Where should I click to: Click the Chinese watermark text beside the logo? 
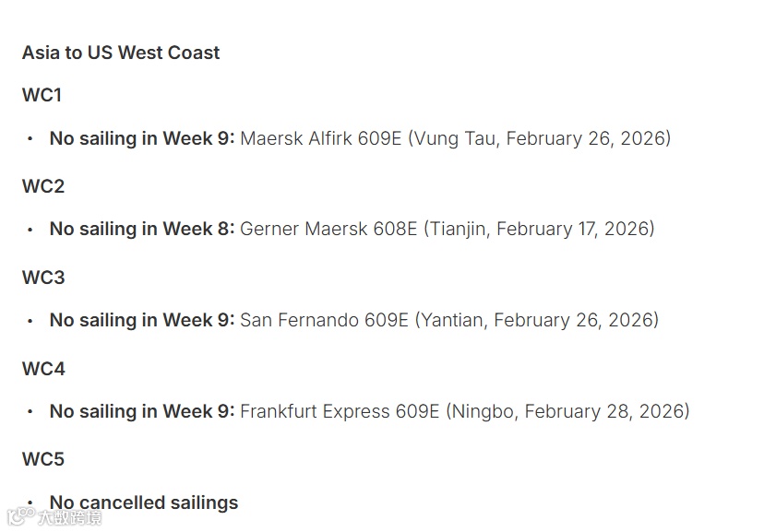70,517
